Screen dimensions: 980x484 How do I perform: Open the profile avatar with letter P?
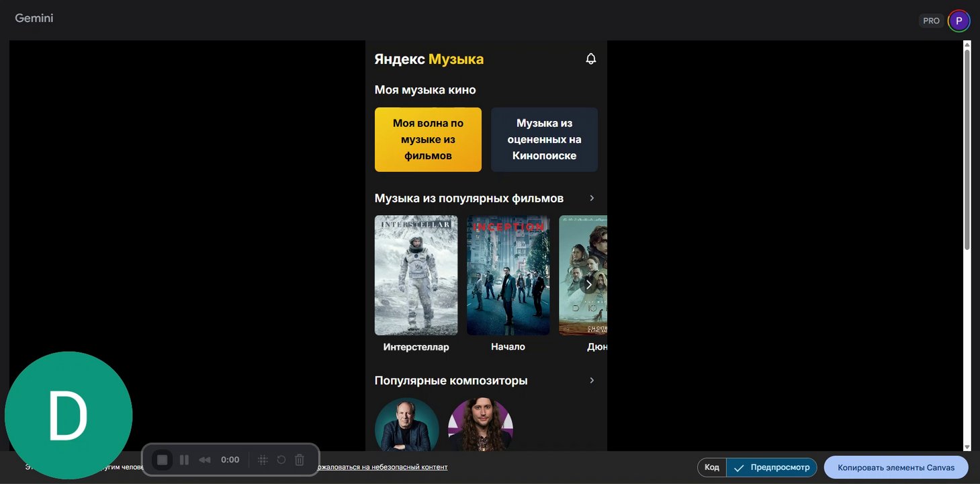[959, 21]
